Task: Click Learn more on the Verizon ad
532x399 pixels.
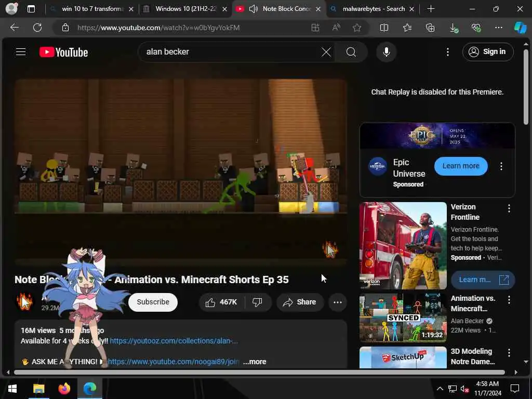Action: pos(483,280)
